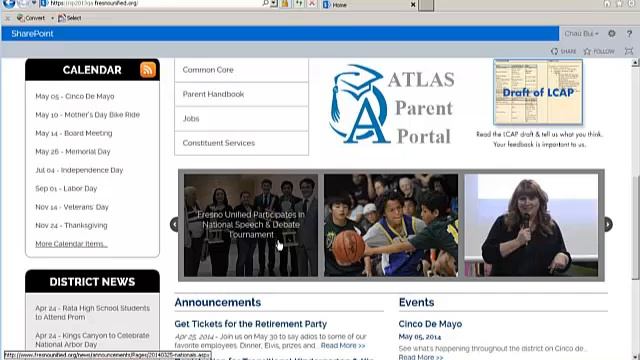Open May 26 Memorial Day calendar item
This screenshot has width=640, height=360.
pos(73,151)
